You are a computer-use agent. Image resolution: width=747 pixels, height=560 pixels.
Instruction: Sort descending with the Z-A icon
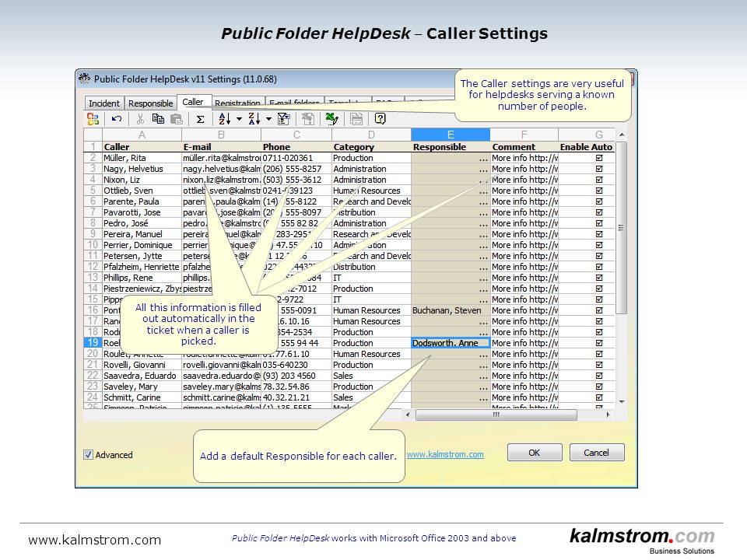tap(254, 119)
